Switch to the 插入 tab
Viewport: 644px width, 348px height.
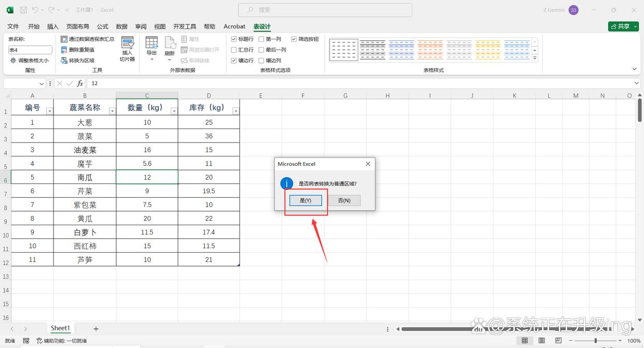pyautogui.click(x=53, y=26)
